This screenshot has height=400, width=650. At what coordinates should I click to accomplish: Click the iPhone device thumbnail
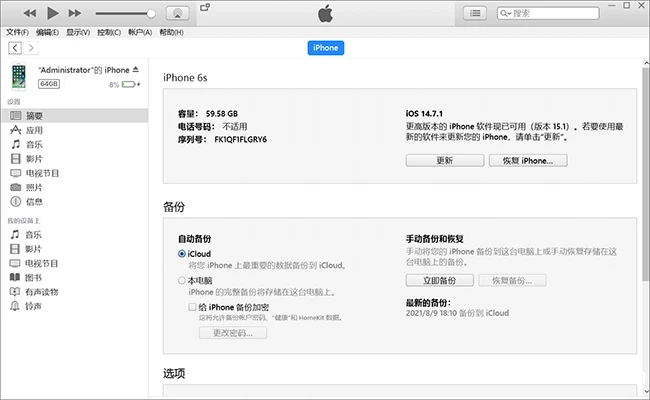(x=19, y=77)
